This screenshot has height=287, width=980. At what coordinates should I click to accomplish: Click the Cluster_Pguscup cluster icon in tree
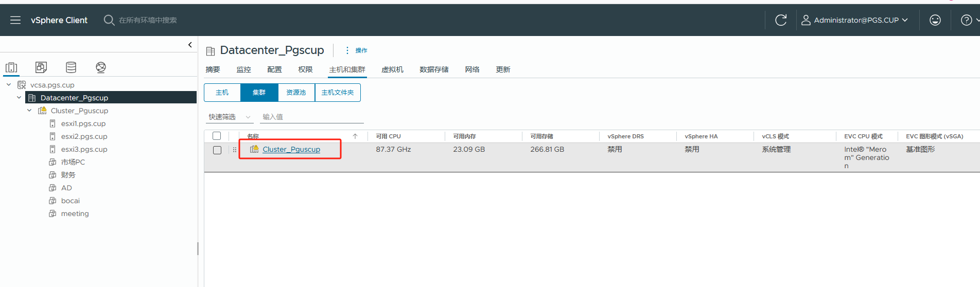click(42, 111)
